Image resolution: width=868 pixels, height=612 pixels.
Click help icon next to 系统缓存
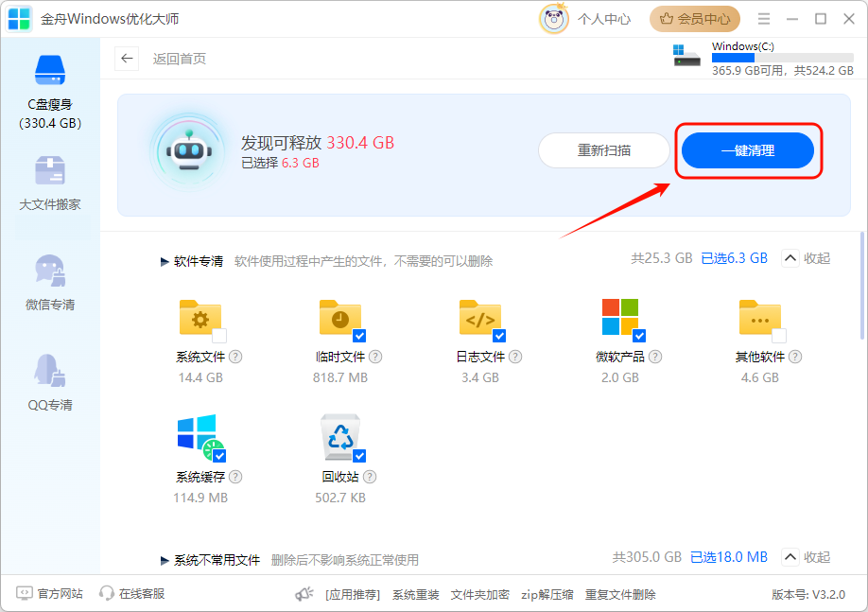(x=235, y=477)
